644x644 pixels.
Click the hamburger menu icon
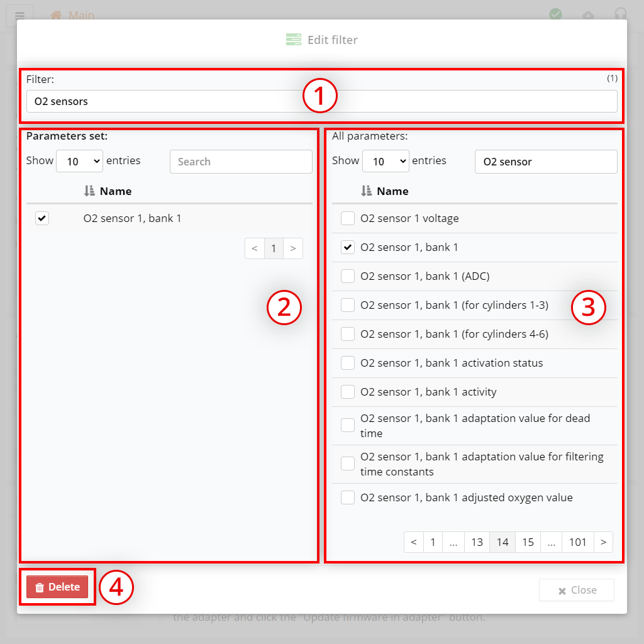pos(19,15)
